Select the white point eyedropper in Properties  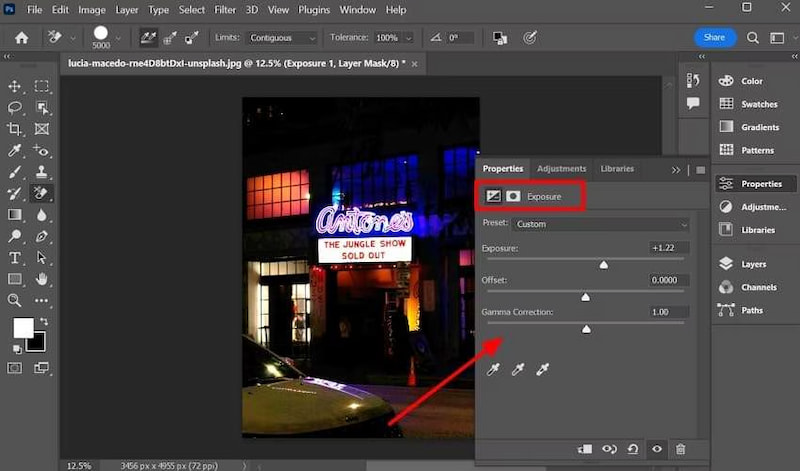(x=542, y=369)
